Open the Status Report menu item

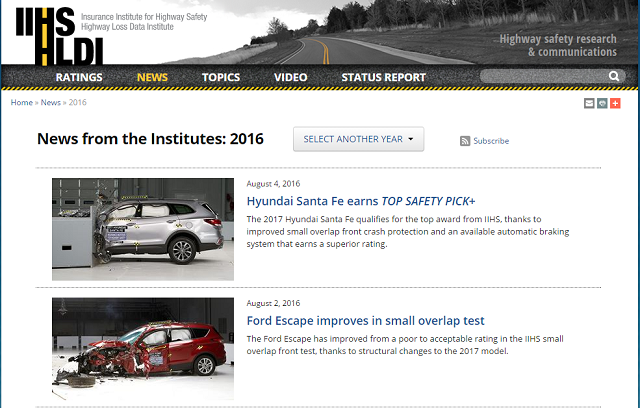pyautogui.click(x=384, y=77)
